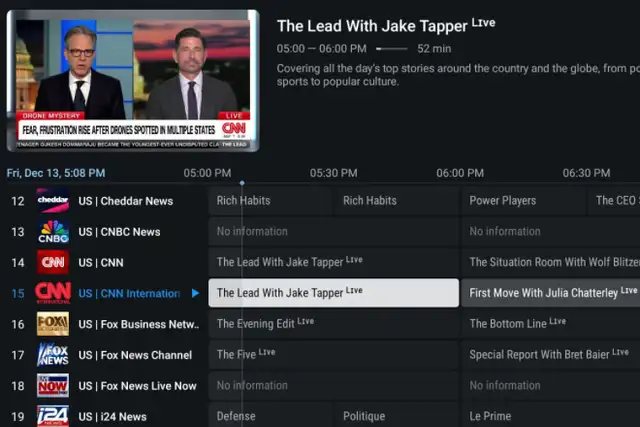Image resolution: width=640 pixels, height=427 pixels.
Task: Select the 06:00 PM No information cell on CNBC
Action: (551, 231)
